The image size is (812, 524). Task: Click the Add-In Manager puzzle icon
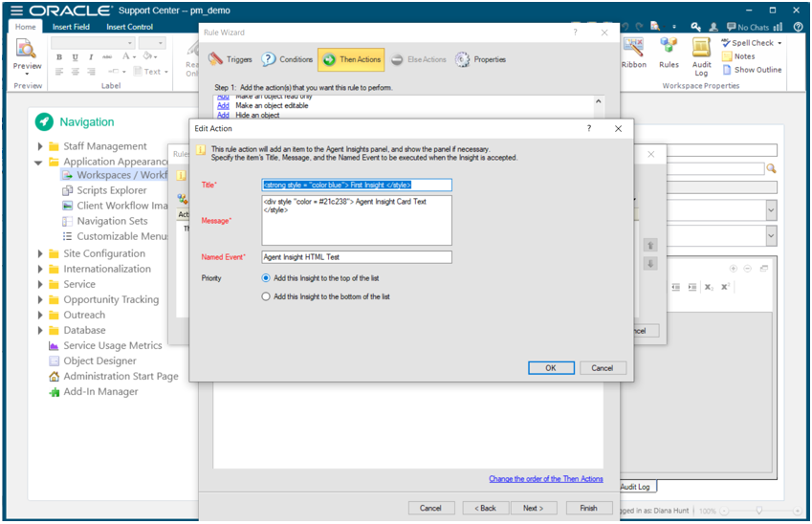point(54,392)
